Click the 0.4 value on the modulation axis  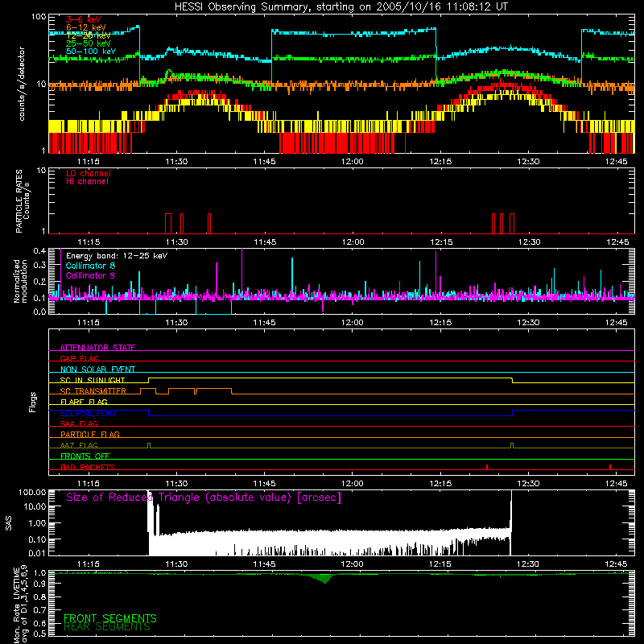coord(39,251)
